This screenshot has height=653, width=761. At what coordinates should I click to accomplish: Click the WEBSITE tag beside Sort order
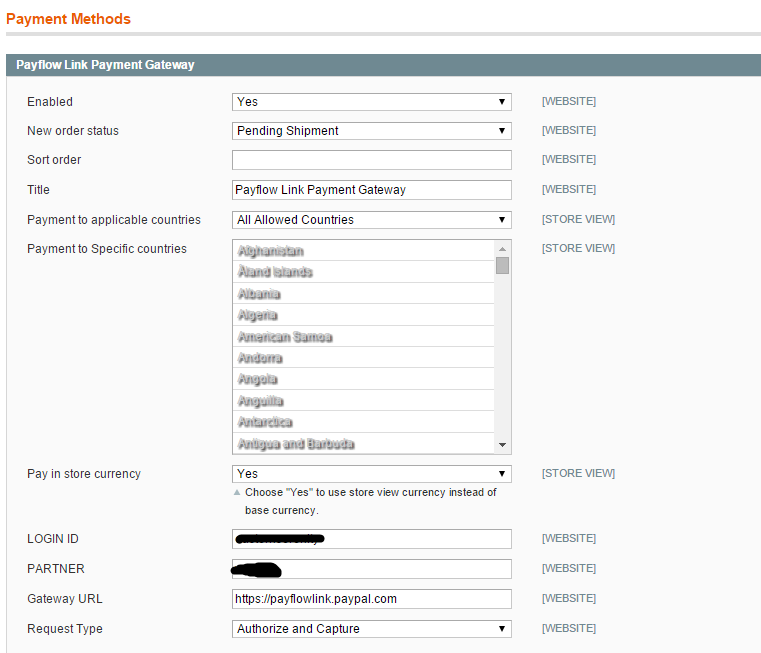coord(569,160)
